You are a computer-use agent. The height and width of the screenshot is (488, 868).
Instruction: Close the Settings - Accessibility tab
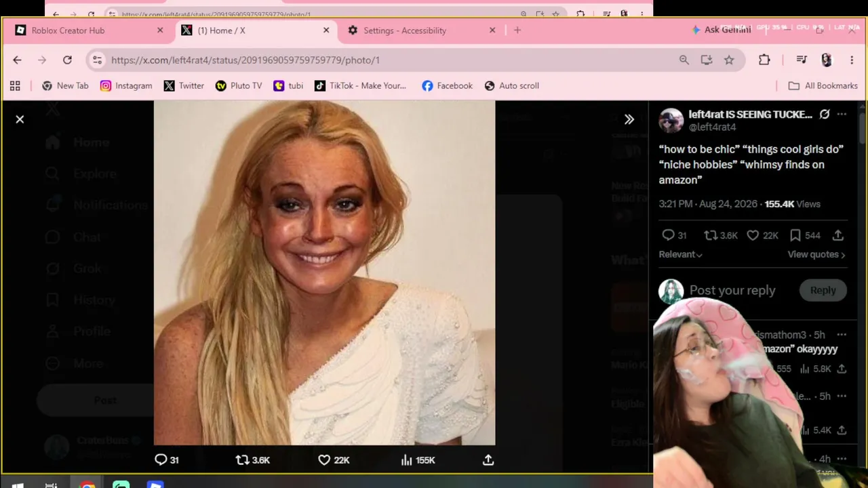(492, 30)
